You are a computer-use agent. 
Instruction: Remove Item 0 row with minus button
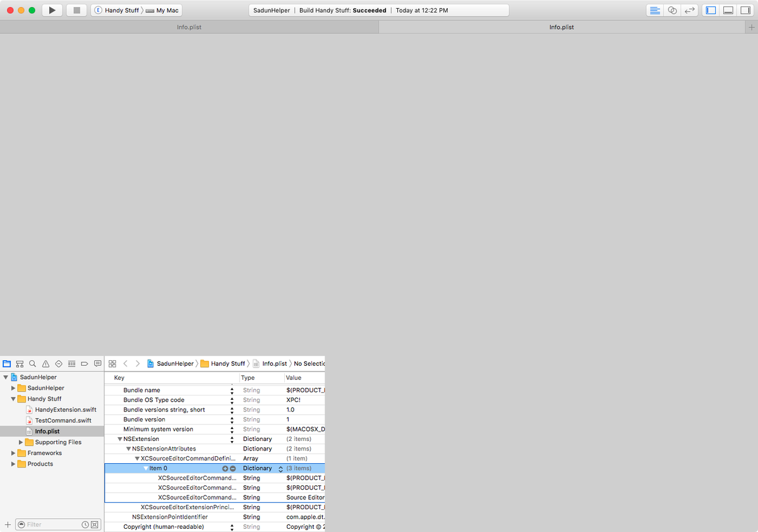tap(232, 468)
